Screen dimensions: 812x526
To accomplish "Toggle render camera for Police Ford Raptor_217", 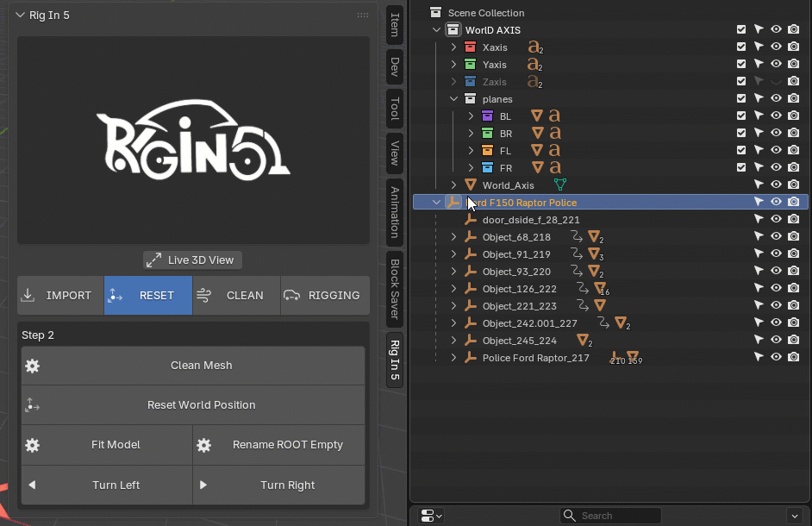I will coord(793,357).
